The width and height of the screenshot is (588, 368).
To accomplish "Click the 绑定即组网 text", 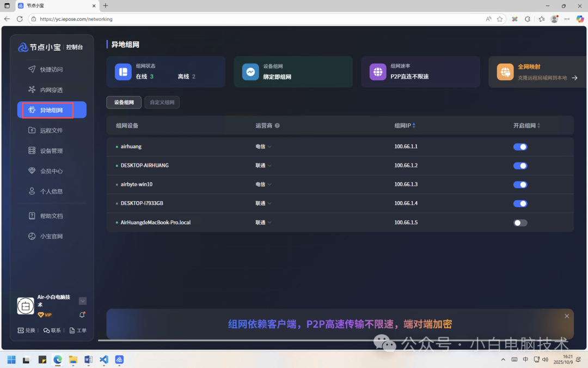I will [x=277, y=77].
